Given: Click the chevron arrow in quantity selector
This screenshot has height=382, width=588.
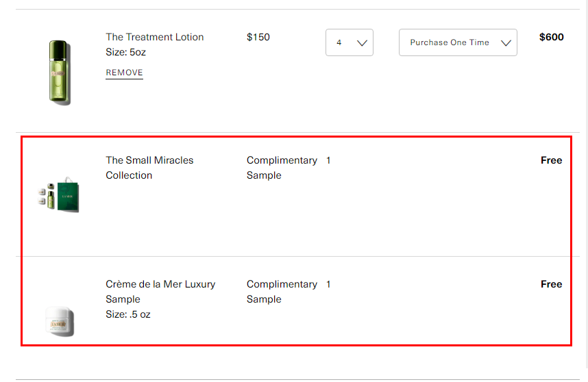Looking at the screenshot, I should click(362, 43).
